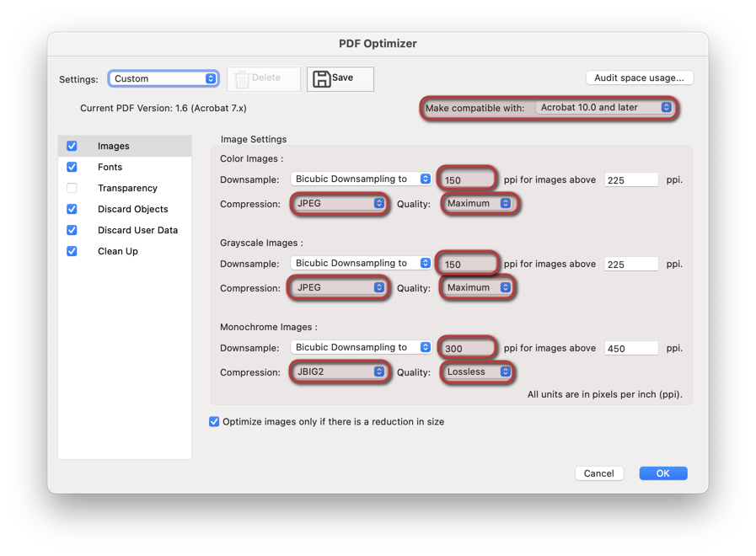
Task: Change Grayscale Images Quality Maximum dropdown
Action: tap(477, 287)
